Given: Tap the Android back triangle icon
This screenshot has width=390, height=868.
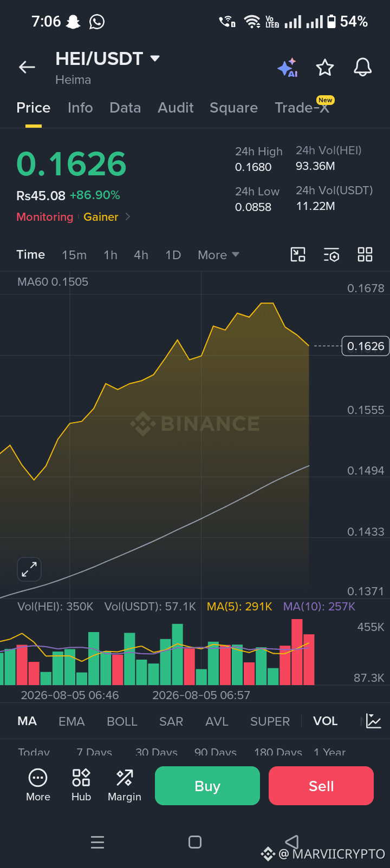Looking at the screenshot, I should (x=292, y=841).
